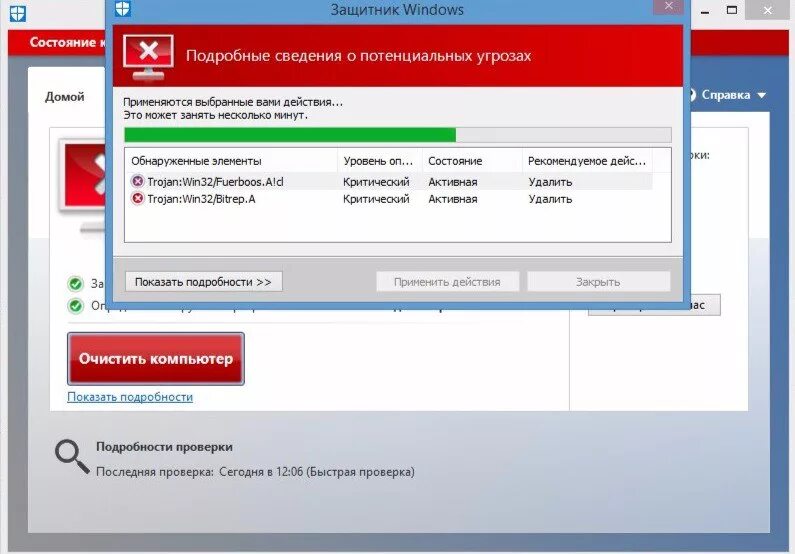The image size is (795, 554).
Task: Click the shield icon of the main window
Action: pos(18,14)
